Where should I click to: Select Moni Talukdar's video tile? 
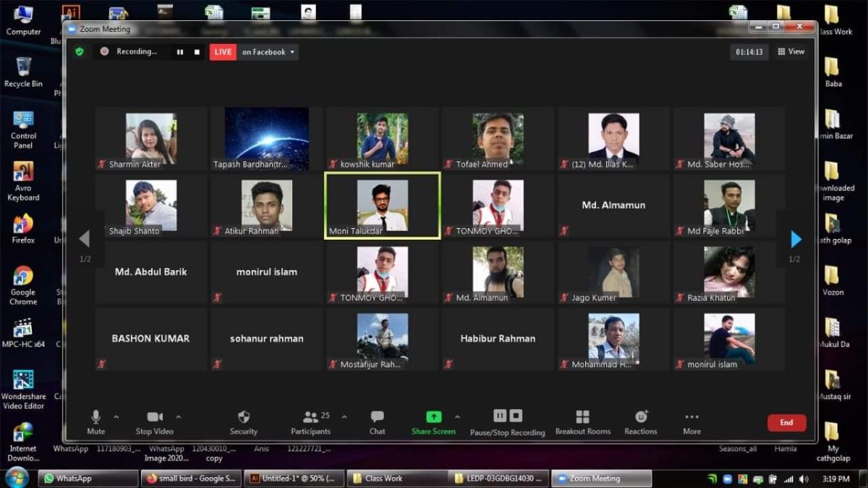[x=382, y=206]
